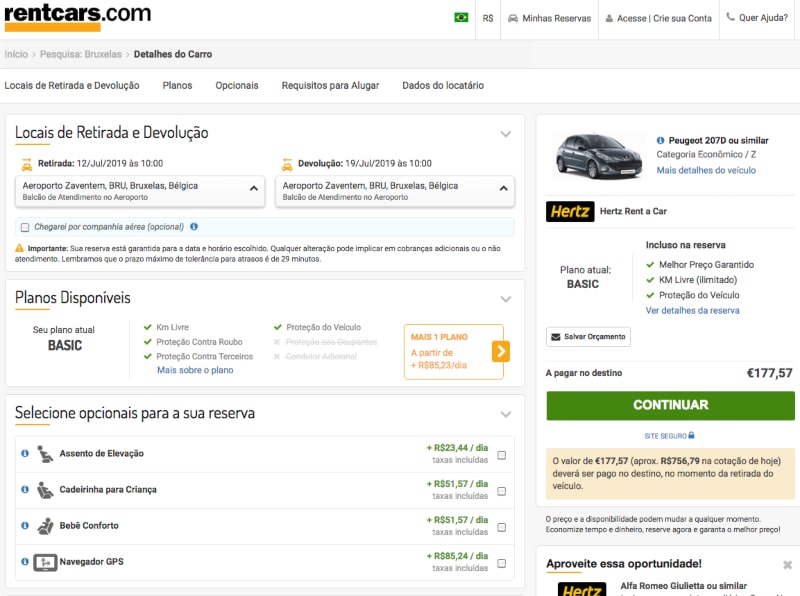Screen dimensions: 800x596
Task: Click the Salvar Orçamento button
Action: pyautogui.click(x=588, y=337)
